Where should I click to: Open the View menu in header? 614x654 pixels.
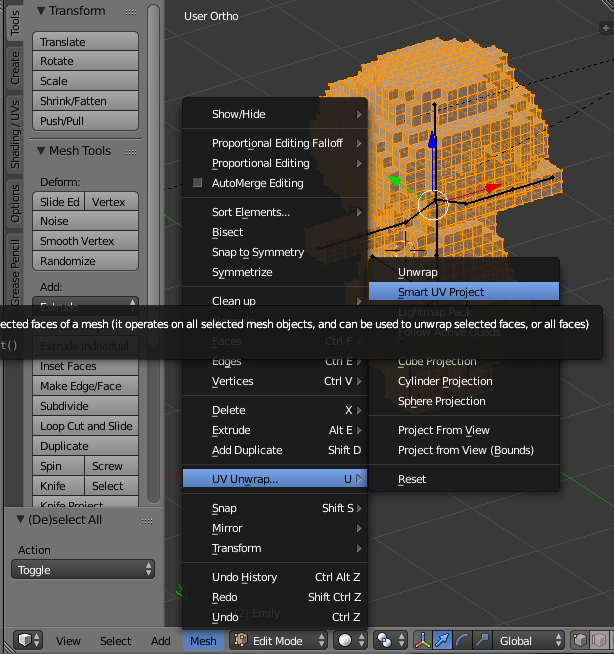pyautogui.click(x=68, y=641)
